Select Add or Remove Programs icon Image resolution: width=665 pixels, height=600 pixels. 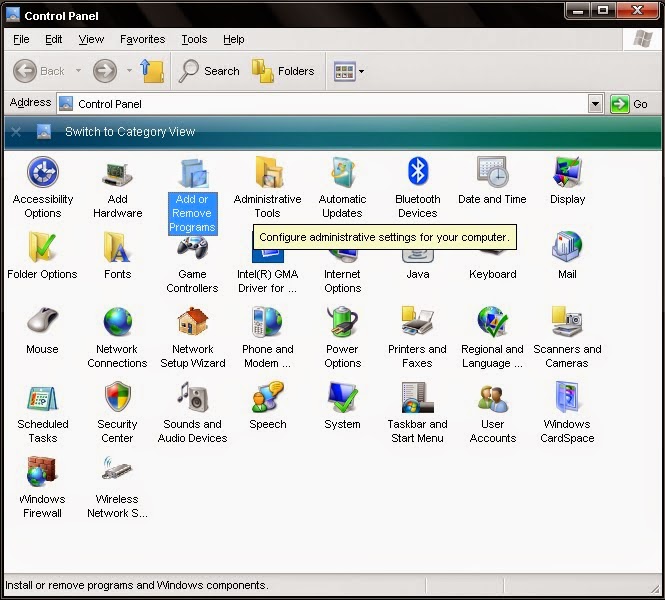tap(193, 173)
